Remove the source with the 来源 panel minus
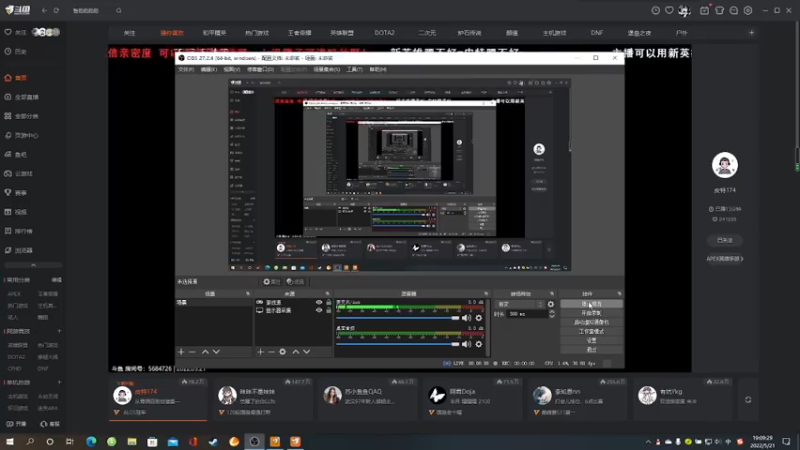The width and height of the screenshot is (800, 450). click(271, 352)
